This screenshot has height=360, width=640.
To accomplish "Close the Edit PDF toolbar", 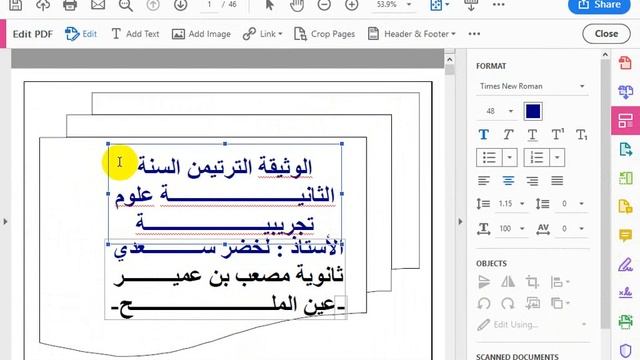I will (x=606, y=34).
